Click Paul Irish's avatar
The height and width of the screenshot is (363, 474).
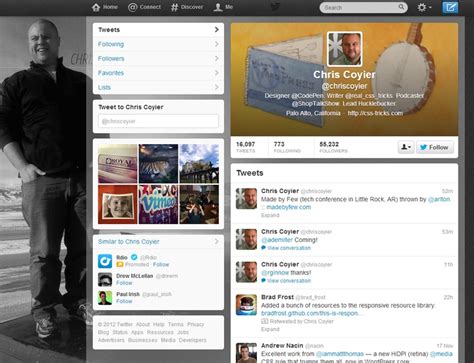[105, 298]
